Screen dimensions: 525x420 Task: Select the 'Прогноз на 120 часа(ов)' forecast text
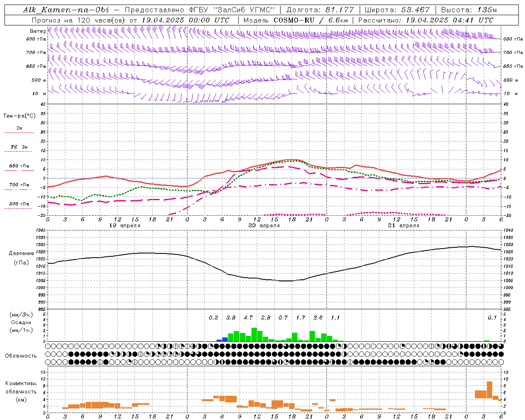[x=79, y=20]
